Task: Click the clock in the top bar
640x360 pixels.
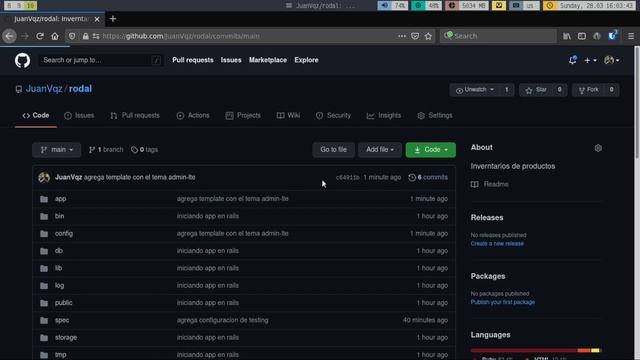Action: (589, 5)
